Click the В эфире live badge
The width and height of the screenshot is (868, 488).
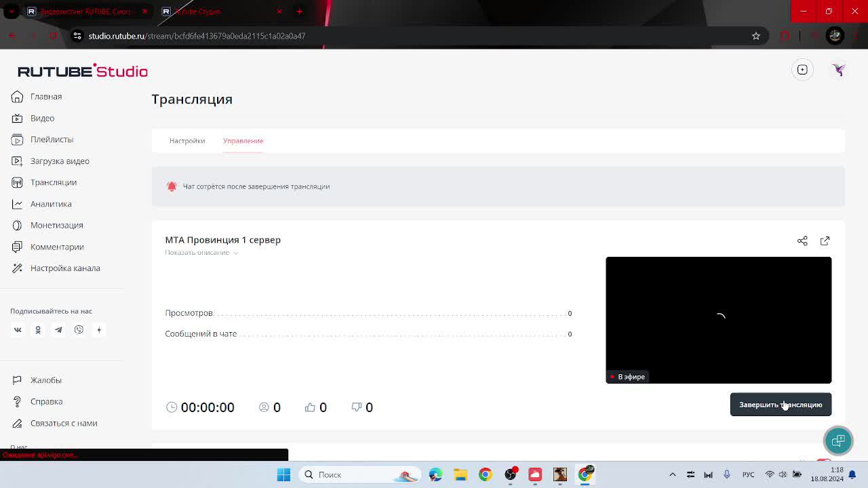pos(627,377)
